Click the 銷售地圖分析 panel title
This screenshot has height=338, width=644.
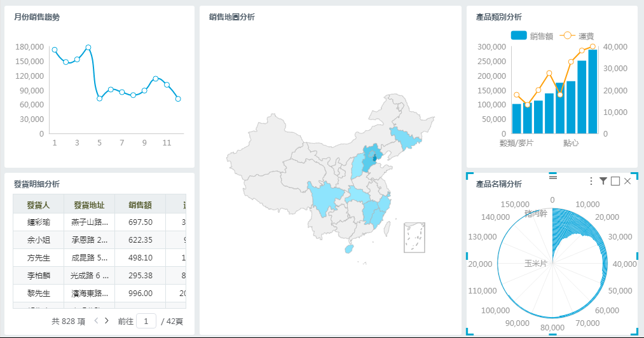(232, 17)
